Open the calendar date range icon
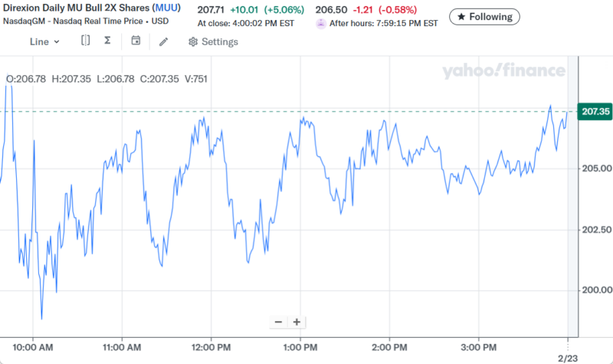Screen dimensions: 613x364 (x=136, y=41)
